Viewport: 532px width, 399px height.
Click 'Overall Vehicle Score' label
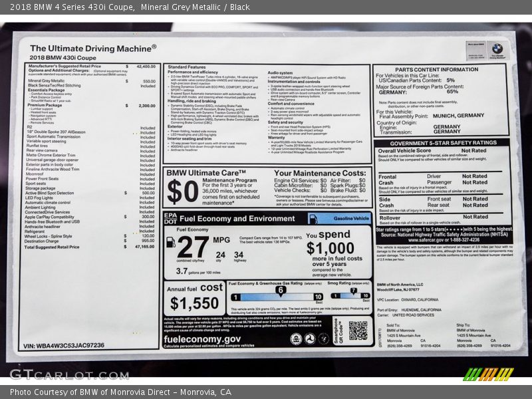404,151
